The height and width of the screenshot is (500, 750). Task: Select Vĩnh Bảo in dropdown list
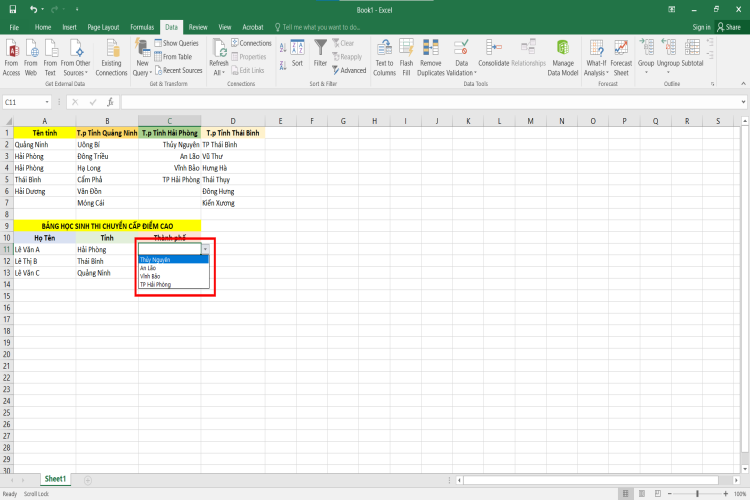(174, 276)
